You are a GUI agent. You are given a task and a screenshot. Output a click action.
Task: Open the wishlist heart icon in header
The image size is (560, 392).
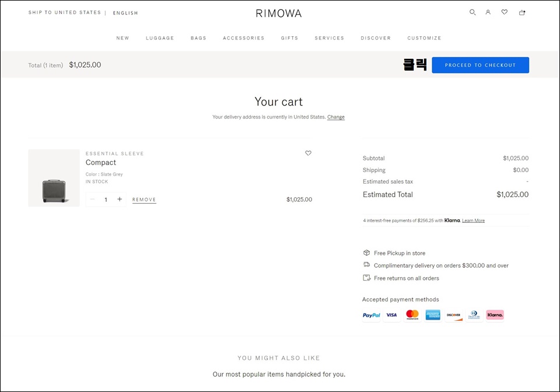click(504, 12)
